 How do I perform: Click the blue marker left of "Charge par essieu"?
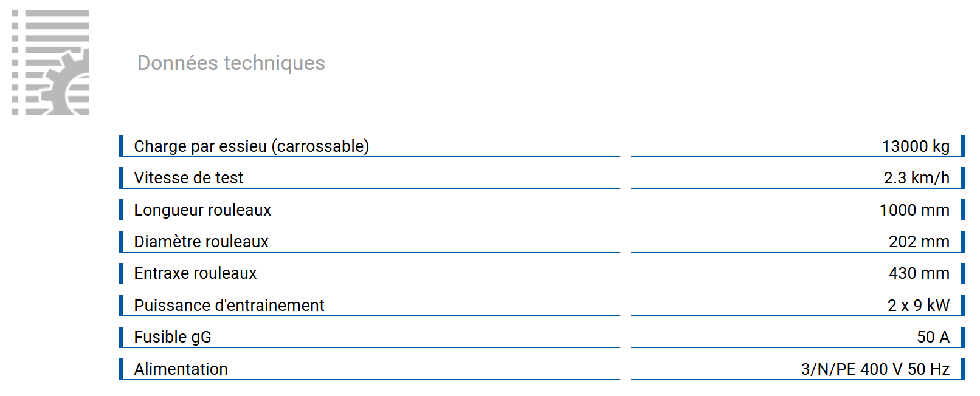tap(121, 146)
